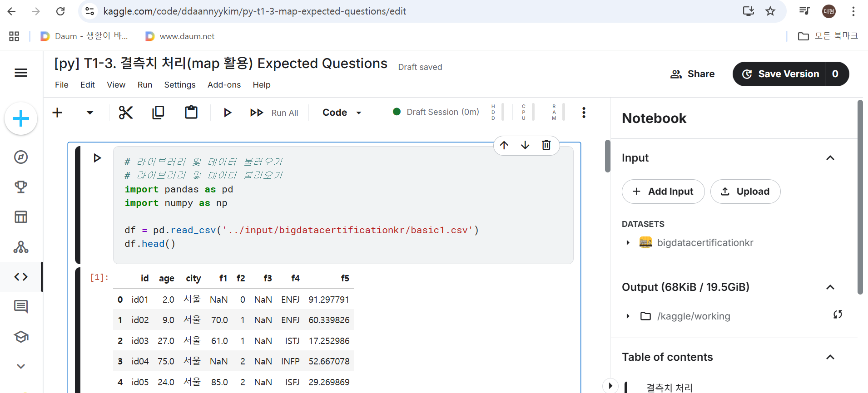
Task: Open the Settings menu
Action: 180,85
